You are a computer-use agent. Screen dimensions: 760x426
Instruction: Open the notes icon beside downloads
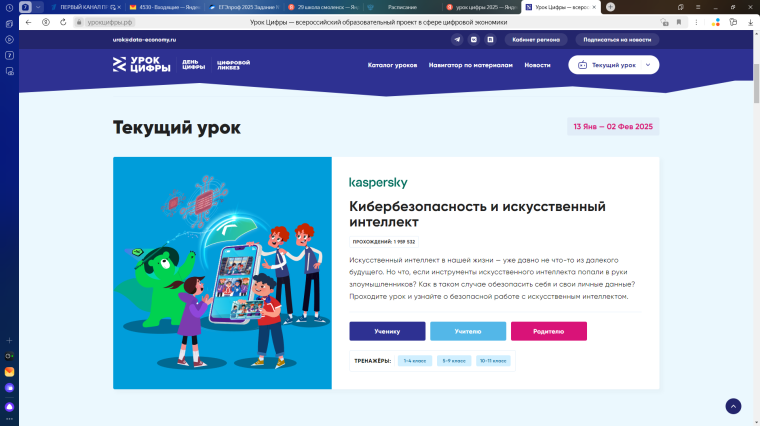[733, 22]
